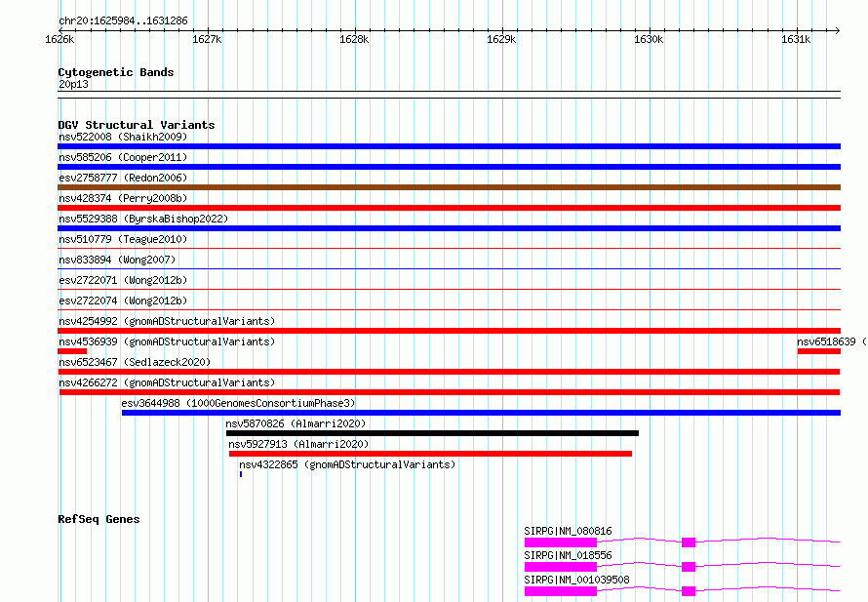Click the large exon block of SIRPG|NM_080816
This screenshot has width=868, height=602.
click(x=561, y=542)
